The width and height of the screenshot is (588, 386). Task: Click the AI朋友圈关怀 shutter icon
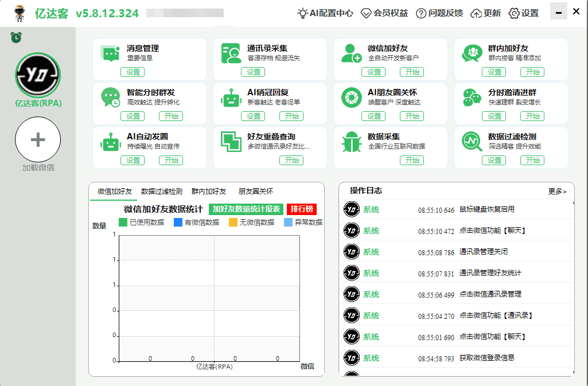pyautogui.click(x=352, y=98)
